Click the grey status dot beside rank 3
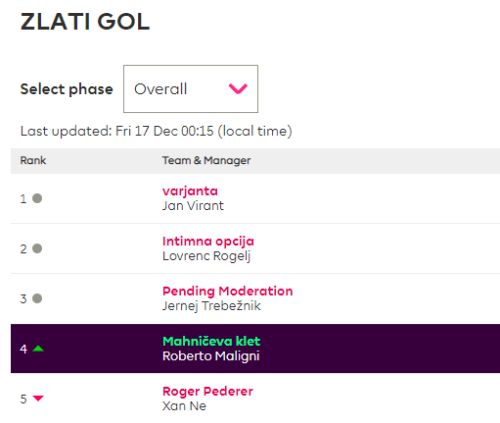 [37, 298]
